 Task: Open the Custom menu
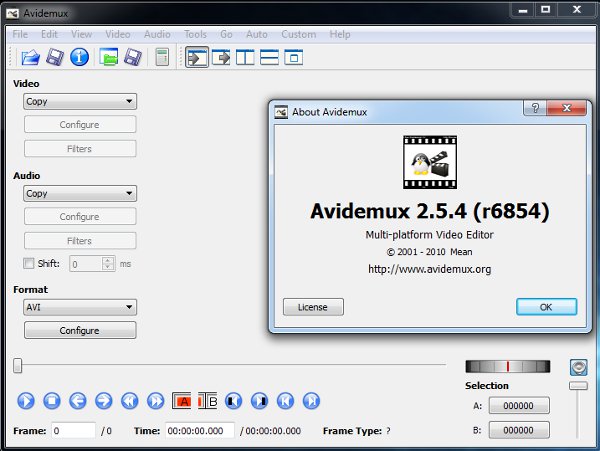pyautogui.click(x=299, y=34)
